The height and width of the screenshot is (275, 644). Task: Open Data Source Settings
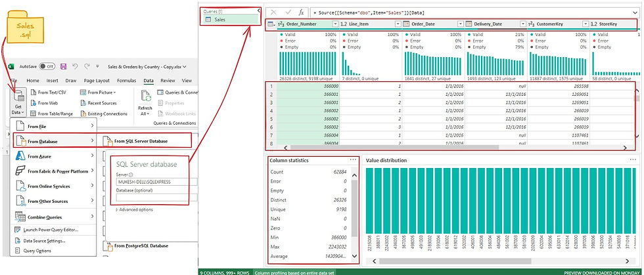pyautogui.click(x=40, y=240)
